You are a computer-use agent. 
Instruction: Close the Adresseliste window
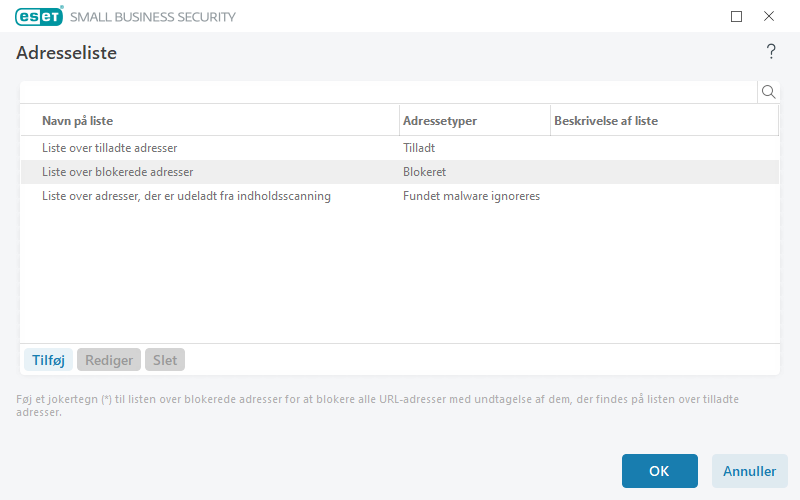769,16
